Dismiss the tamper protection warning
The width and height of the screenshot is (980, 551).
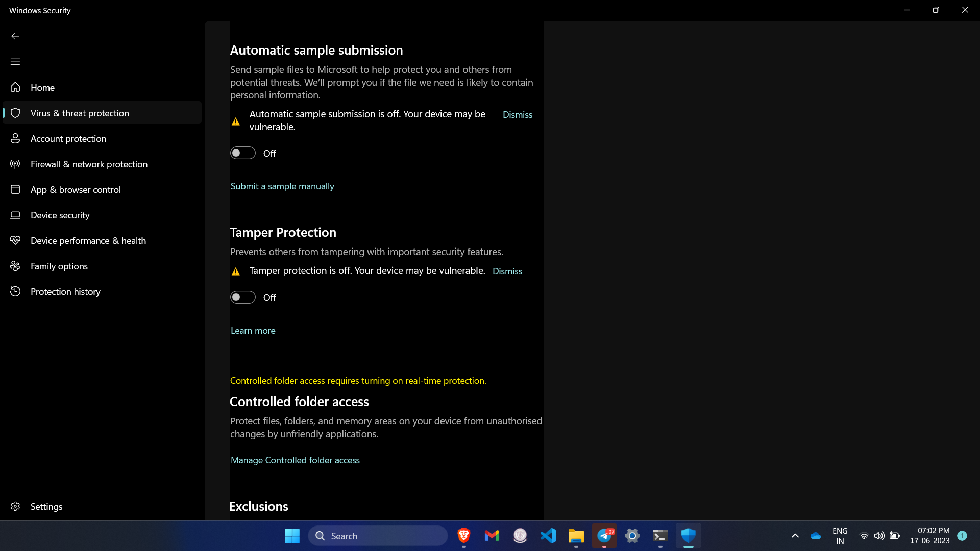coord(507,271)
